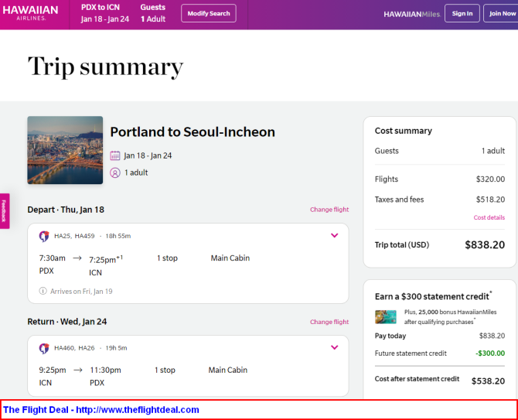Change flight for Depart Thu, Jan 18
The image size is (518, 420).
tap(329, 210)
